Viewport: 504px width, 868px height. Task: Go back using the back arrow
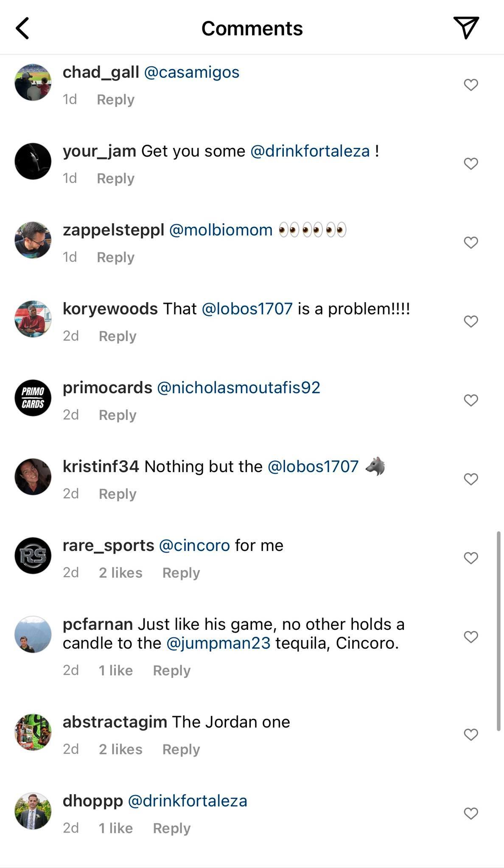[x=22, y=28]
